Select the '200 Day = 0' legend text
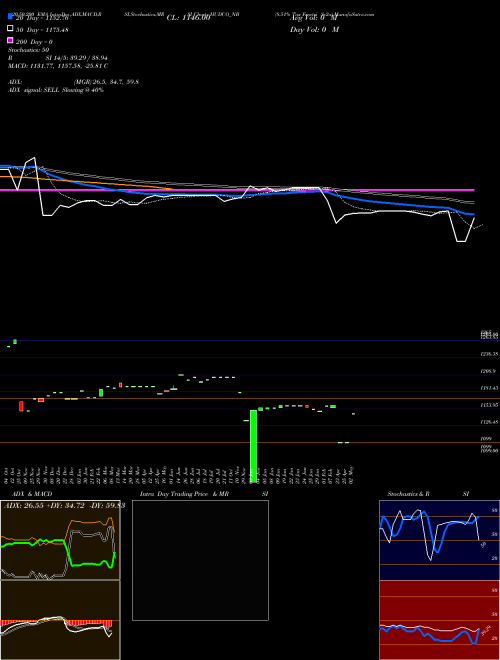Viewport: 500px width, 660px height. 34,42
